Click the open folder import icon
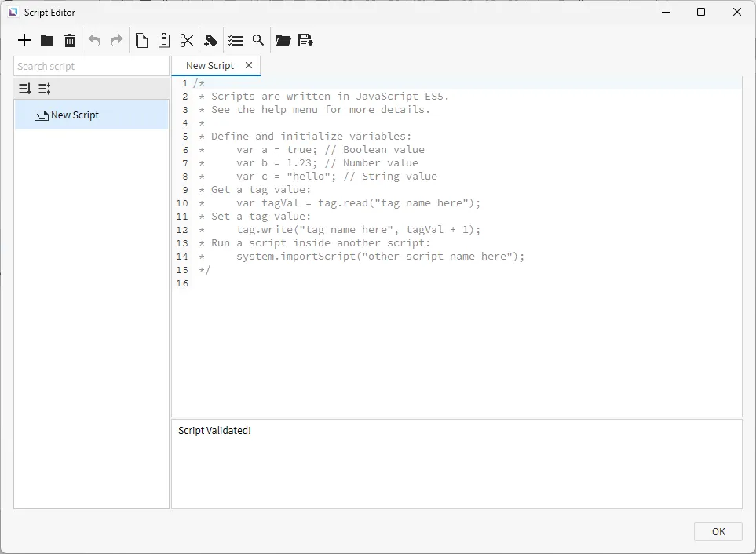 [283, 40]
